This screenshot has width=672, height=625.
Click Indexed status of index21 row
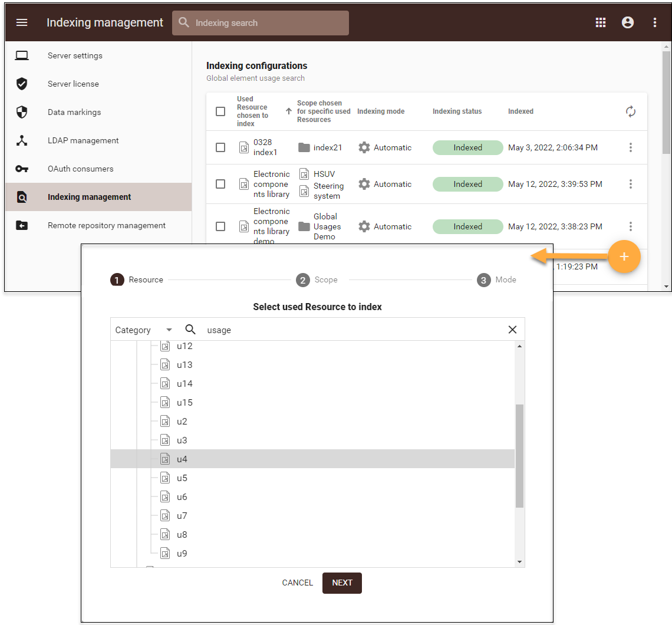467,147
